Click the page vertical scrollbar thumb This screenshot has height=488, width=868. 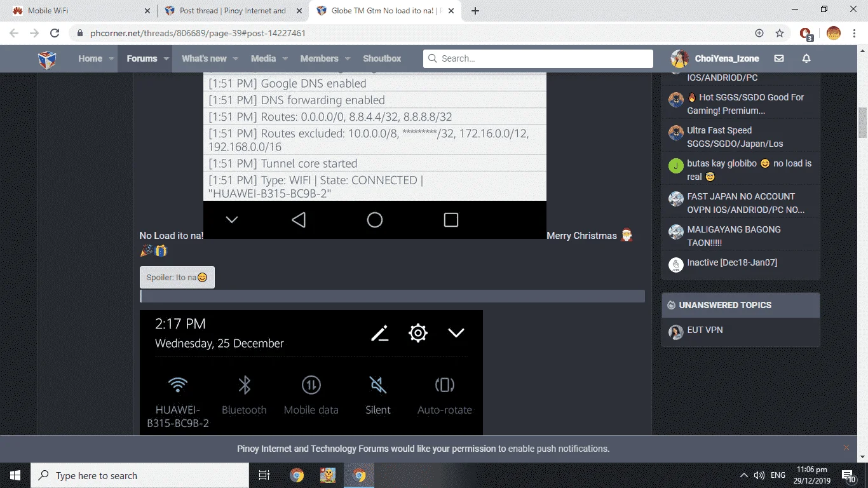click(x=862, y=123)
